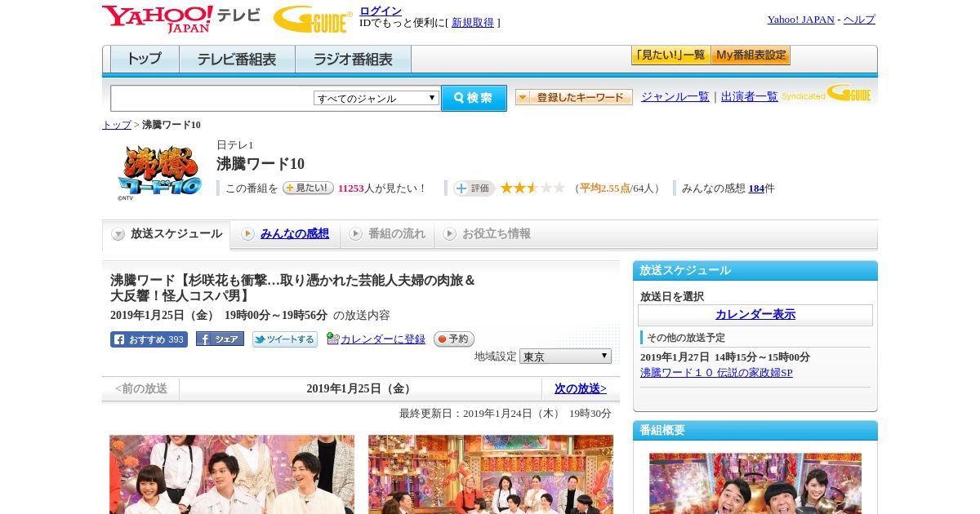Click the 最終更新日 timestamp text
The height and width of the screenshot is (514, 980).
(x=506, y=414)
